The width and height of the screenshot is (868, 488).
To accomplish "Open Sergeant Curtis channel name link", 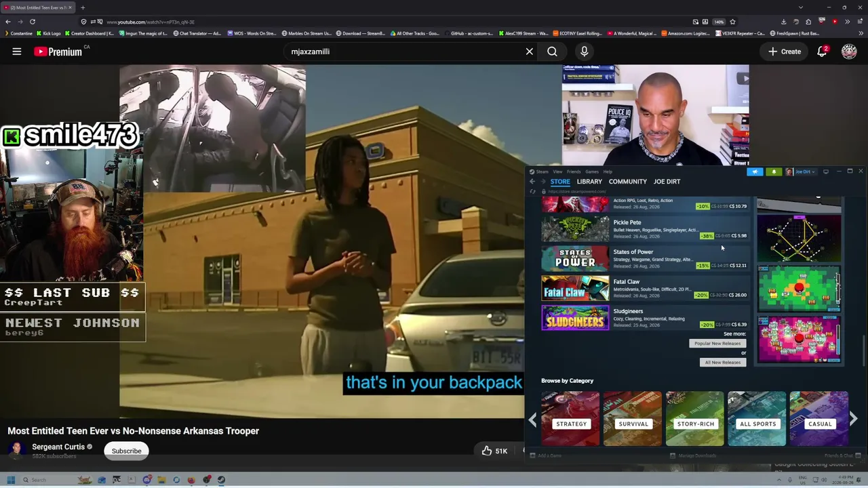I will (x=58, y=447).
